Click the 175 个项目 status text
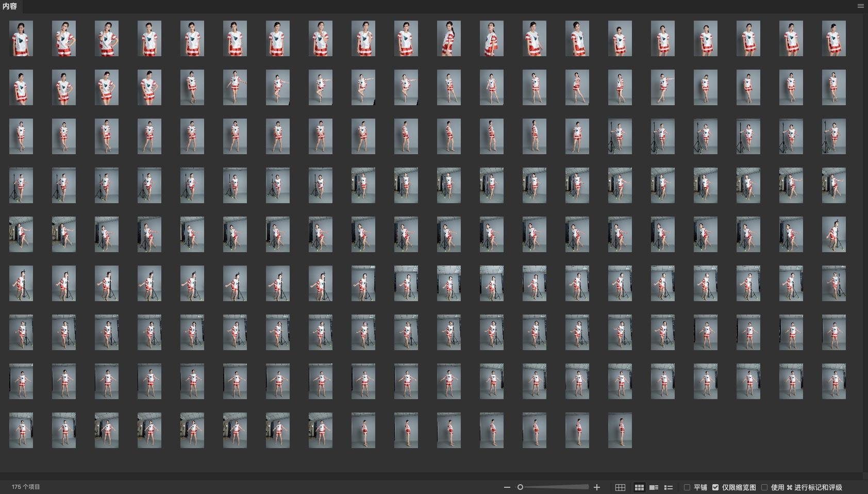 coord(26,487)
